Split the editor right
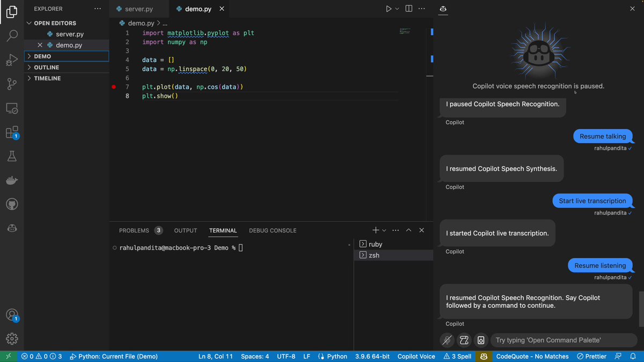 409,9
